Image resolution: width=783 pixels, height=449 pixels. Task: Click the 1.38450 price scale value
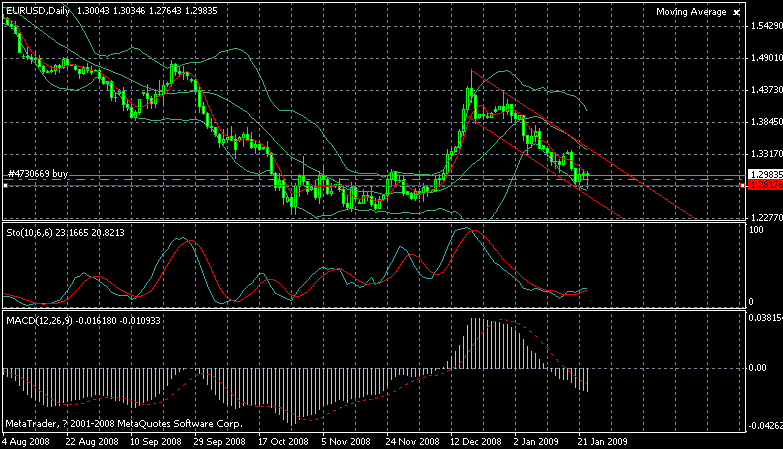(767, 122)
